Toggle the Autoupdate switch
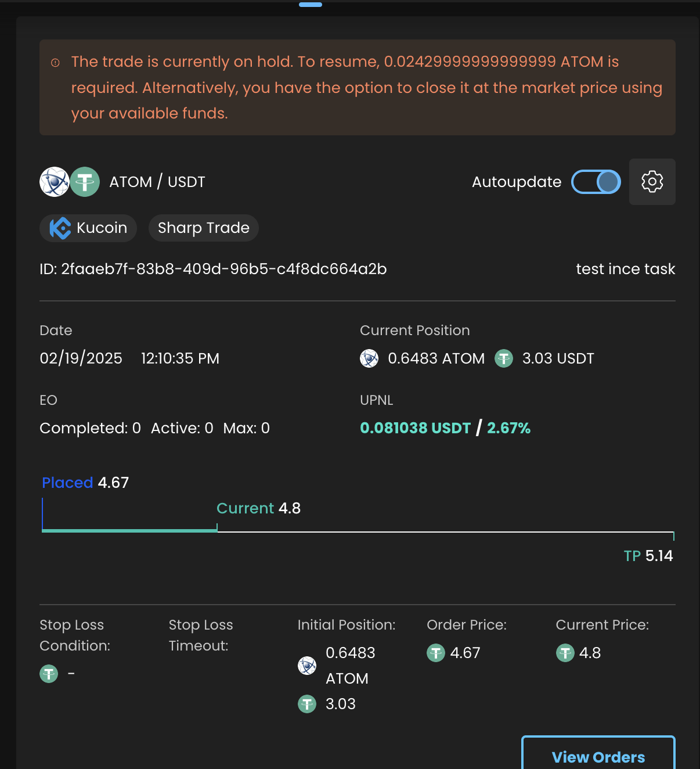Viewport: 700px width, 769px height. pos(596,182)
